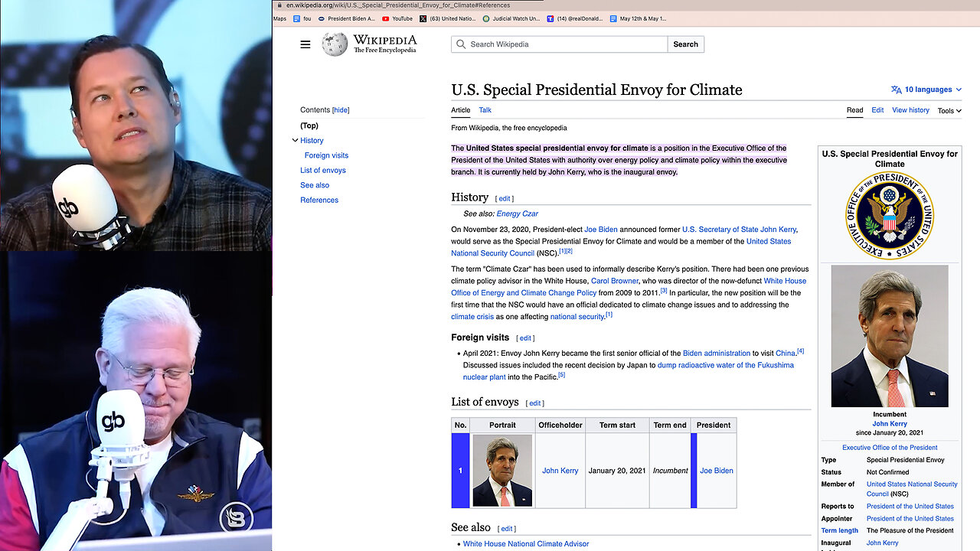
Task: Open citation [4] after China
Action: click(801, 351)
